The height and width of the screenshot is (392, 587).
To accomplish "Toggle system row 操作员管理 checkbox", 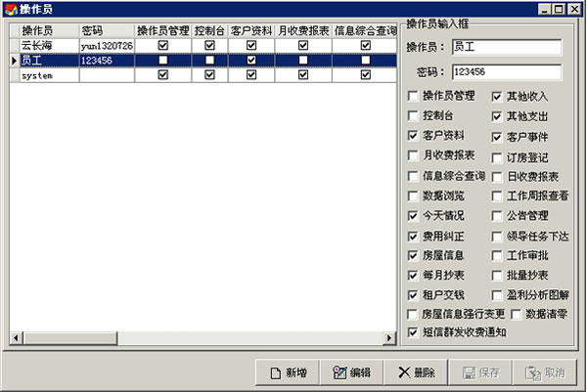I will tap(162, 75).
